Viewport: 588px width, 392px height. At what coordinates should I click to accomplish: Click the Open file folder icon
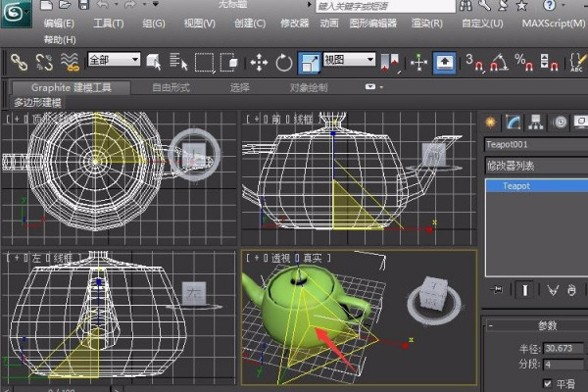pos(66,5)
